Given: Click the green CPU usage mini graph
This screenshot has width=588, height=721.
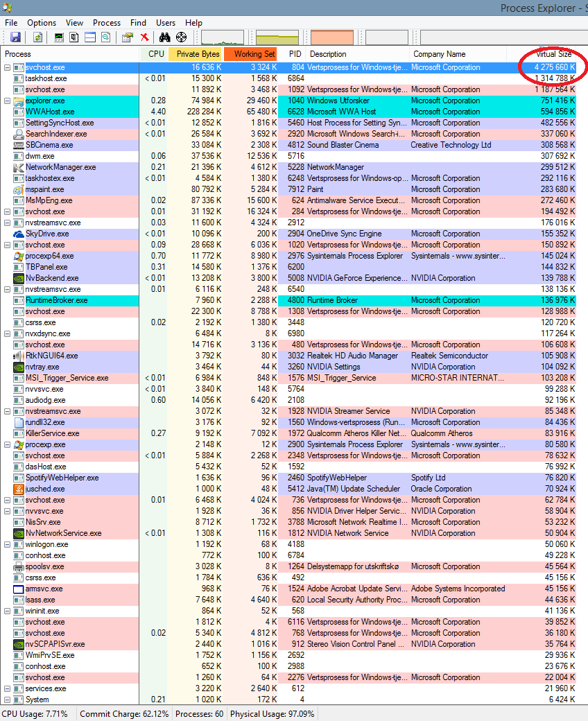Looking at the screenshot, I should pyautogui.click(x=223, y=37).
